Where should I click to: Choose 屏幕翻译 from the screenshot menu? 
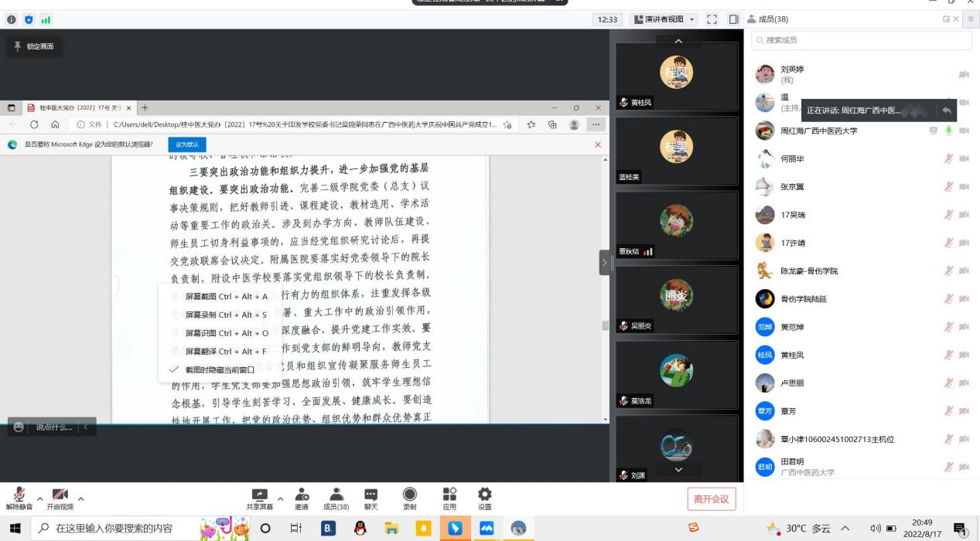pyautogui.click(x=226, y=352)
